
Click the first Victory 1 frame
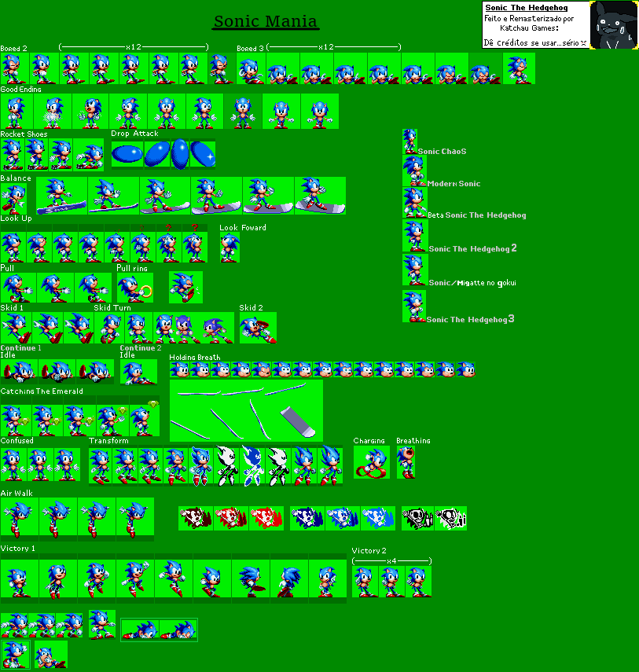click(x=20, y=579)
